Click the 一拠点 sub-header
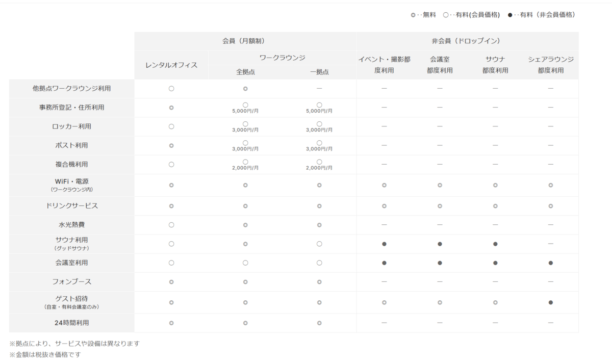The image size is (612, 364). point(319,72)
